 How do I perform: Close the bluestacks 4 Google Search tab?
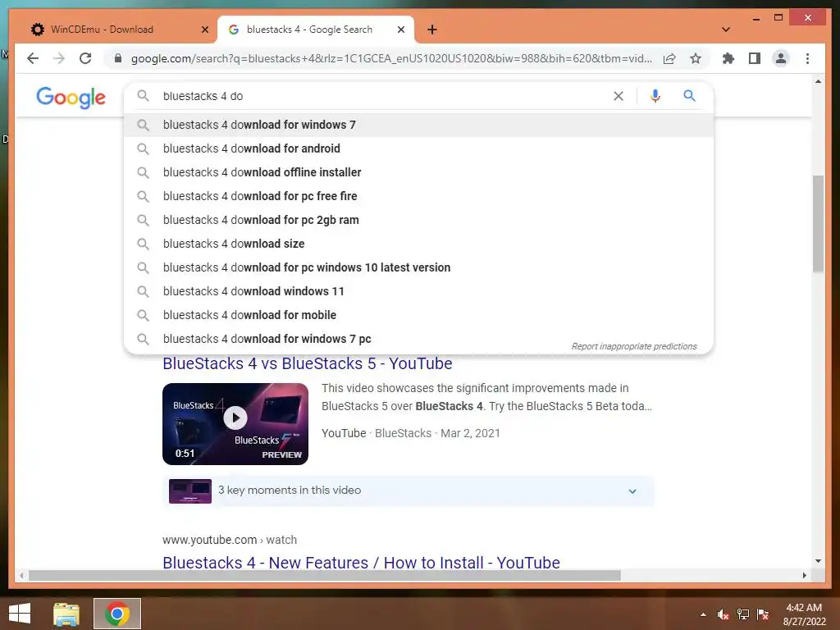pyautogui.click(x=400, y=30)
